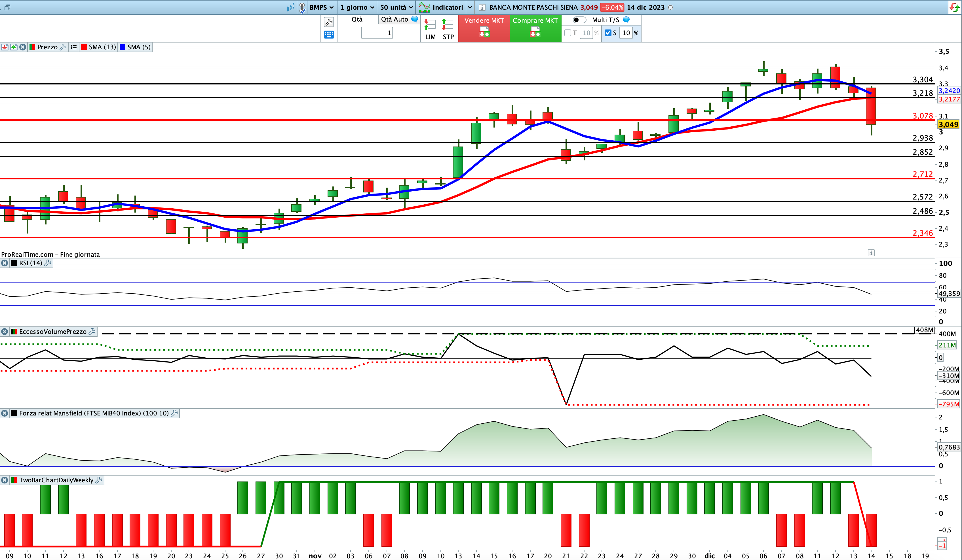Click the candlestick chart style icon
Viewport: 962px width, 560px height.
tap(291, 7)
